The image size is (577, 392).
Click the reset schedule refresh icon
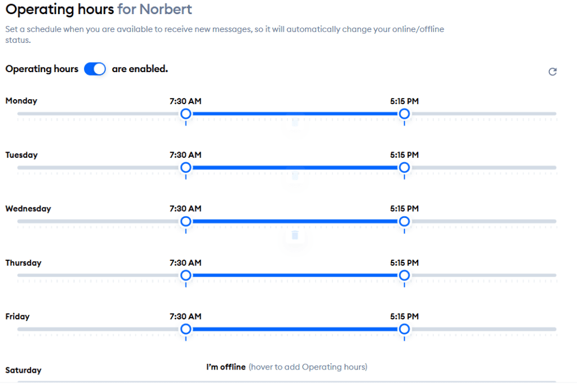pos(553,72)
